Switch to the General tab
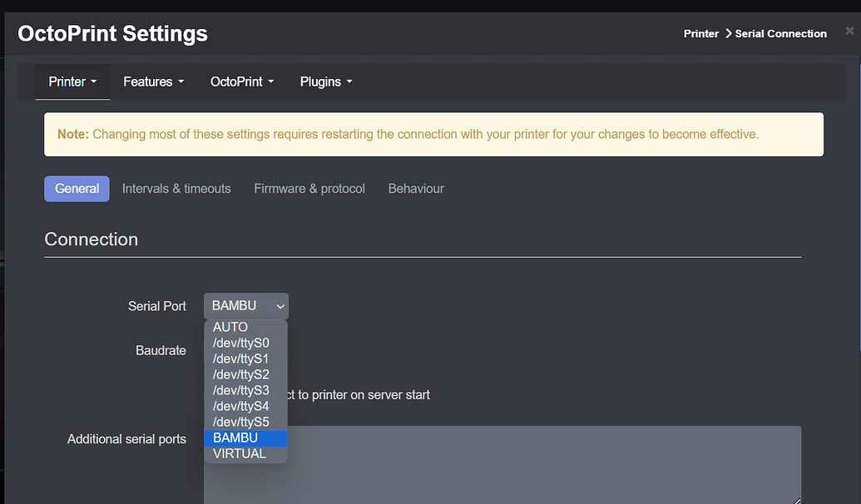This screenshot has height=504, width=861. point(77,189)
